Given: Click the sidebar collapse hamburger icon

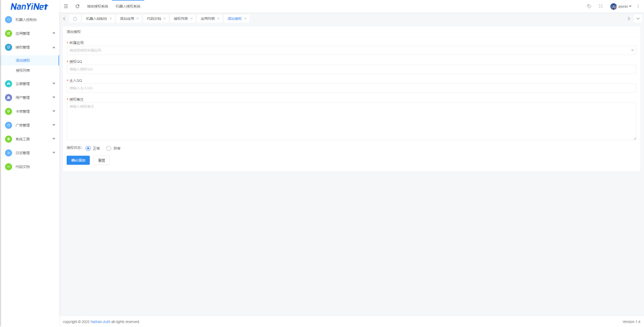Looking at the screenshot, I should (x=66, y=6).
